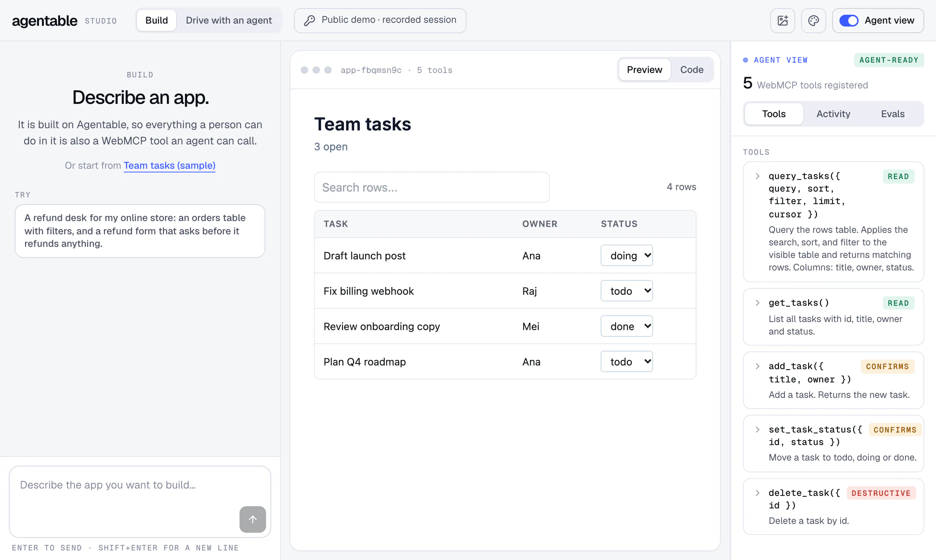
Task: Click the Mei owner cell
Action: pos(531,326)
